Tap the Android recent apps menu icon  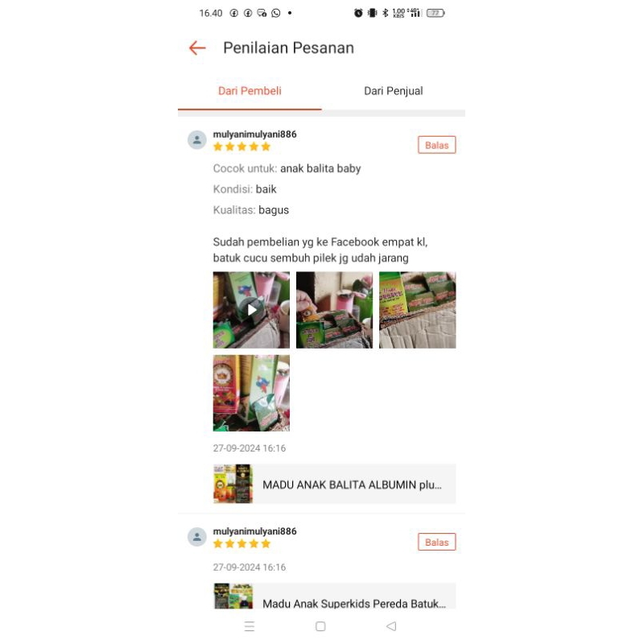(250, 626)
